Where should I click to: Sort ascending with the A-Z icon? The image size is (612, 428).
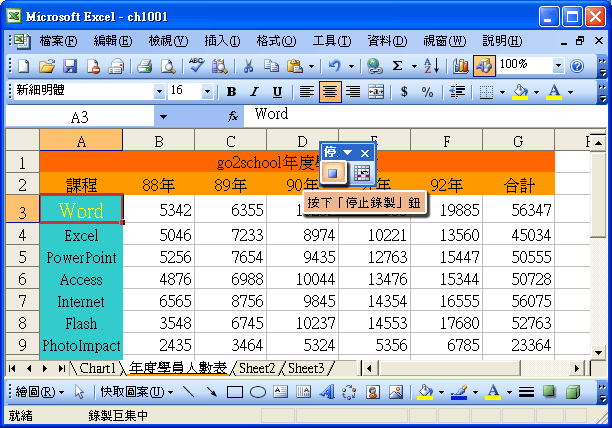pos(432,66)
